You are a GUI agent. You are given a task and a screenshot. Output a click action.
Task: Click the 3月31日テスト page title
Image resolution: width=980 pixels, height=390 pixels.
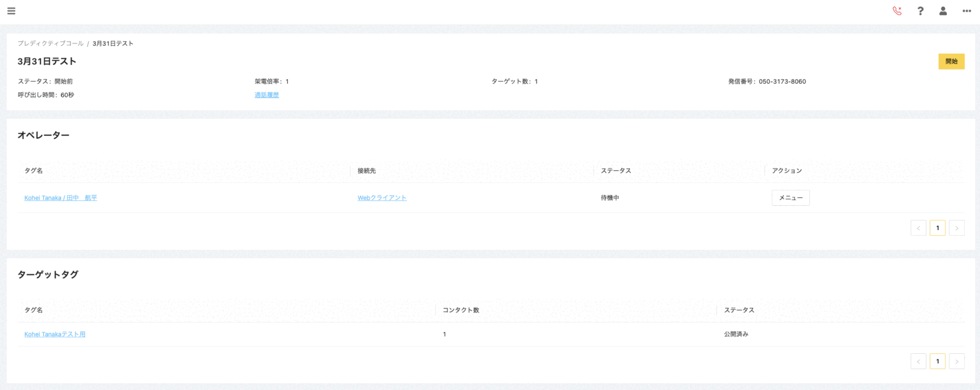tap(47, 61)
